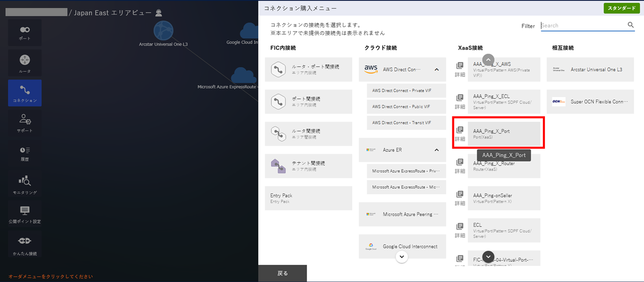
Task: Select the コネクション sidebar icon
Action: point(25,93)
